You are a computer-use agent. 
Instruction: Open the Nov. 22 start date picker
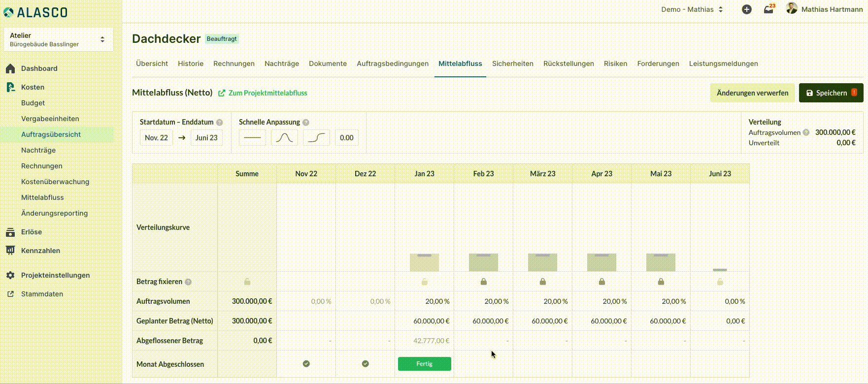tap(156, 138)
